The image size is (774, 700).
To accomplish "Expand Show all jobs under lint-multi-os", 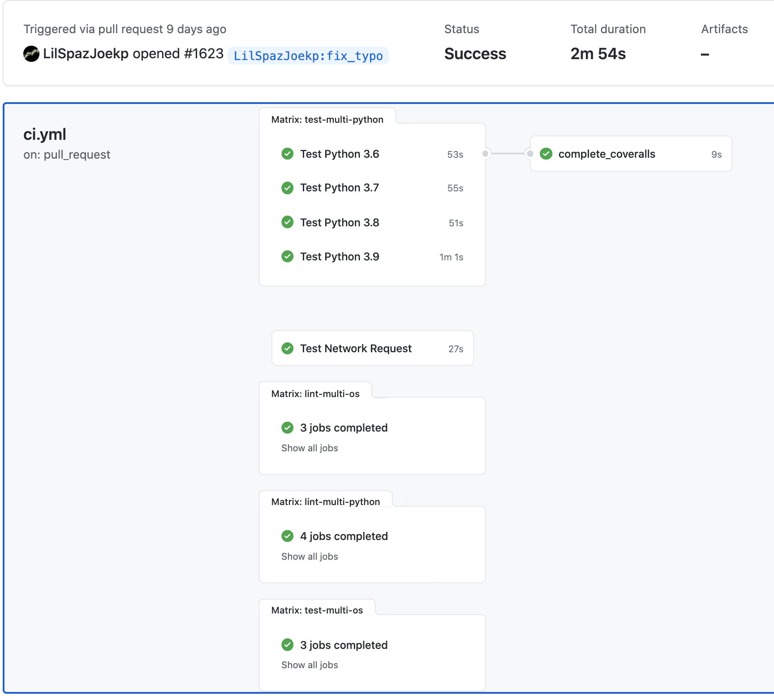I will (x=310, y=448).
